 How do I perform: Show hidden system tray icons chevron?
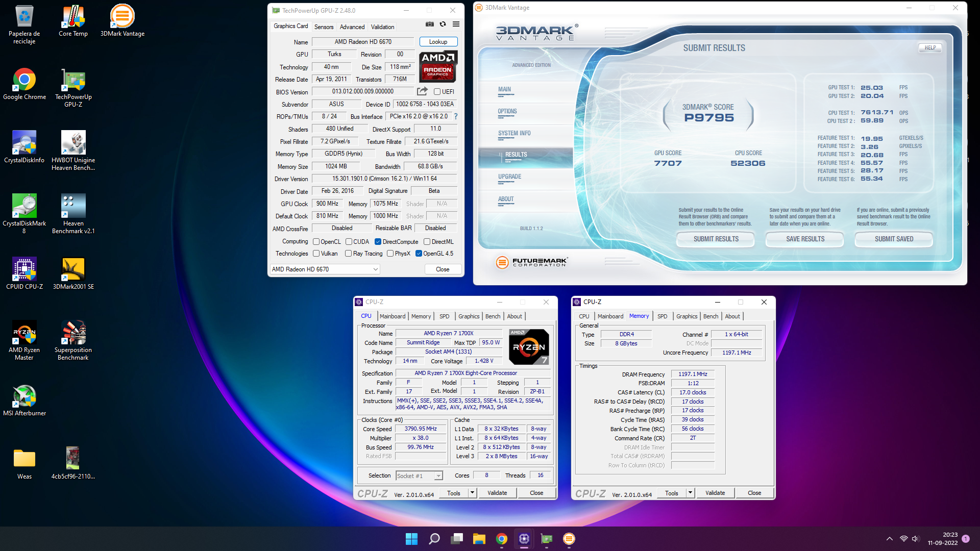pos(890,539)
